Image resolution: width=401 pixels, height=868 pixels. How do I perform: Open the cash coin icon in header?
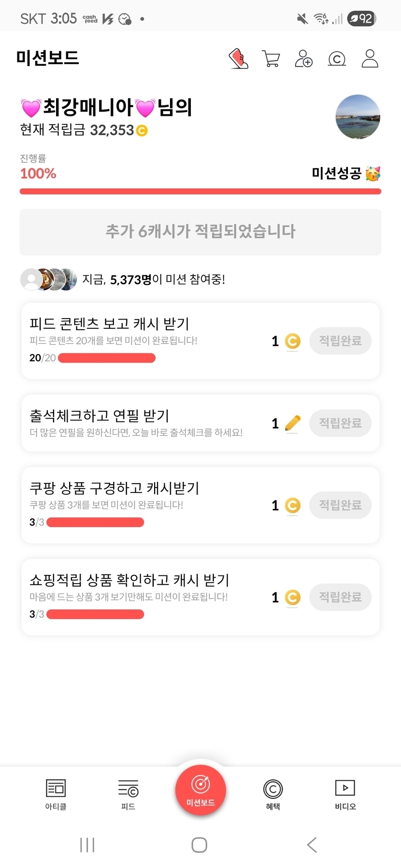(337, 59)
